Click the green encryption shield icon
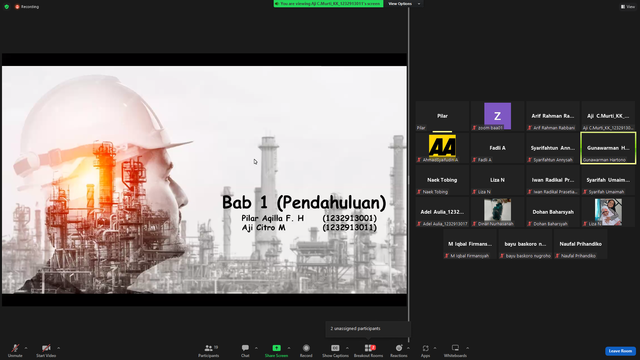Viewport: 640px width, 360px height. 7,7
